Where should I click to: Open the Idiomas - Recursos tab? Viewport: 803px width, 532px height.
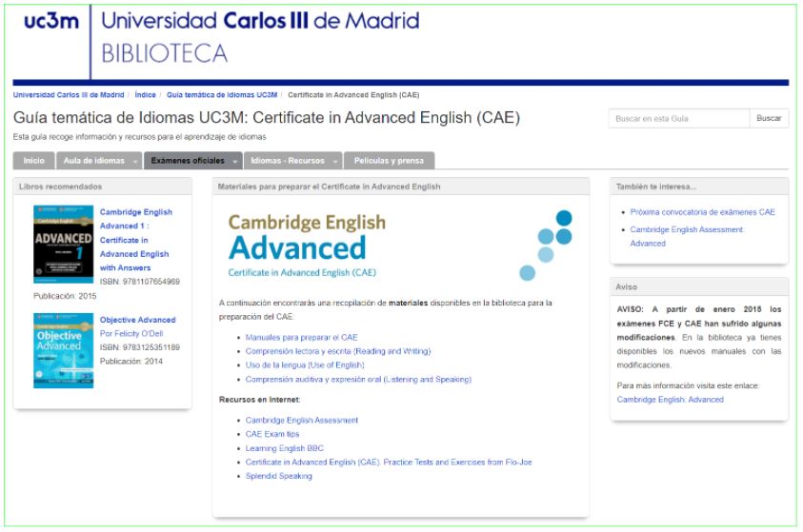pyautogui.click(x=288, y=161)
